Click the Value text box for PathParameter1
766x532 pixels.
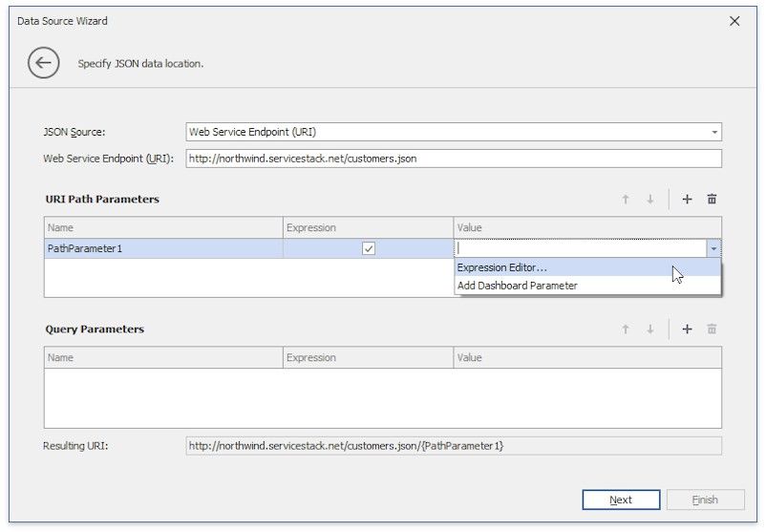pyautogui.click(x=579, y=248)
